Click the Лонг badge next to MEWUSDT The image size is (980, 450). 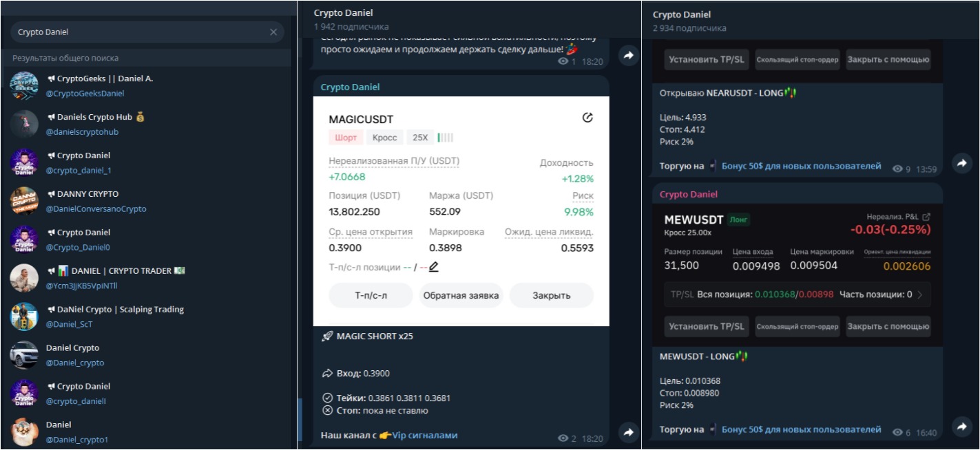(x=738, y=219)
